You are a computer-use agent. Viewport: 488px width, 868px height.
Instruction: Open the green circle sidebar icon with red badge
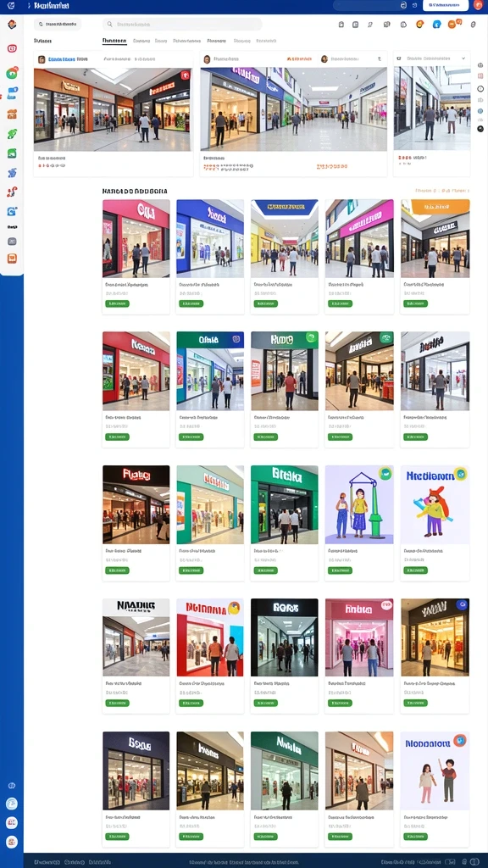(x=12, y=73)
